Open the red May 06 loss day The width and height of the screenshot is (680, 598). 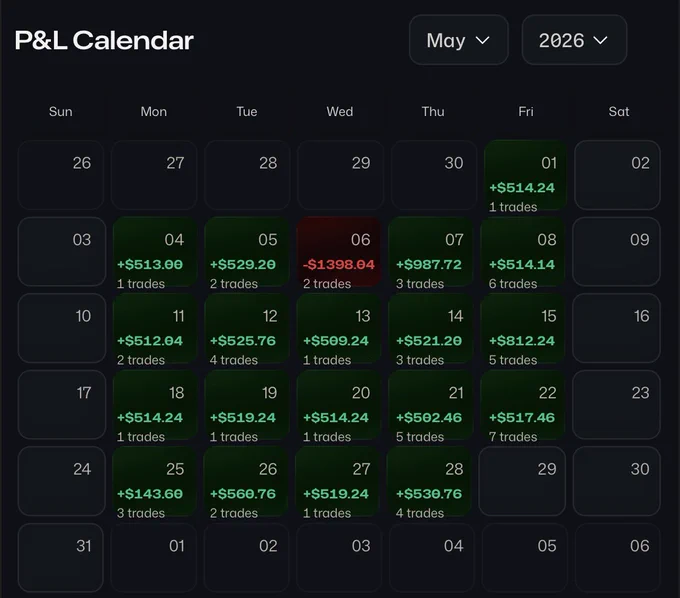coord(340,252)
